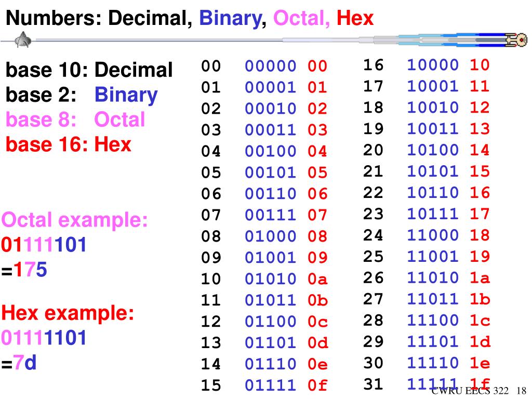Click the "=7d" hex result

pyautogui.click(x=19, y=363)
